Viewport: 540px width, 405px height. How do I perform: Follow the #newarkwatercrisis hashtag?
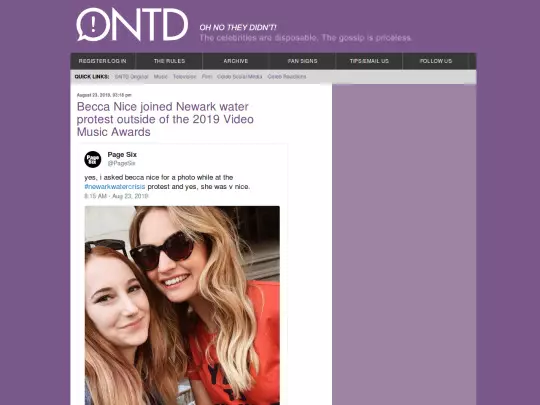[115, 187]
